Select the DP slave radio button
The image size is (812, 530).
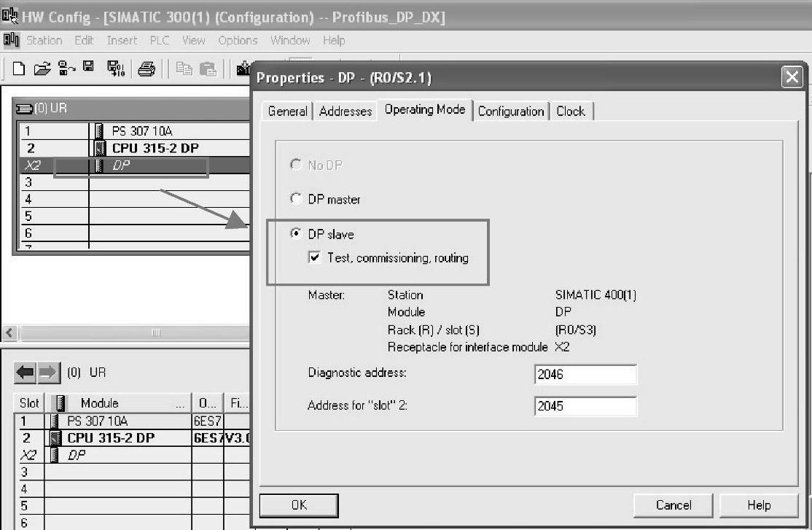pyautogui.click(x=296, y=233)
